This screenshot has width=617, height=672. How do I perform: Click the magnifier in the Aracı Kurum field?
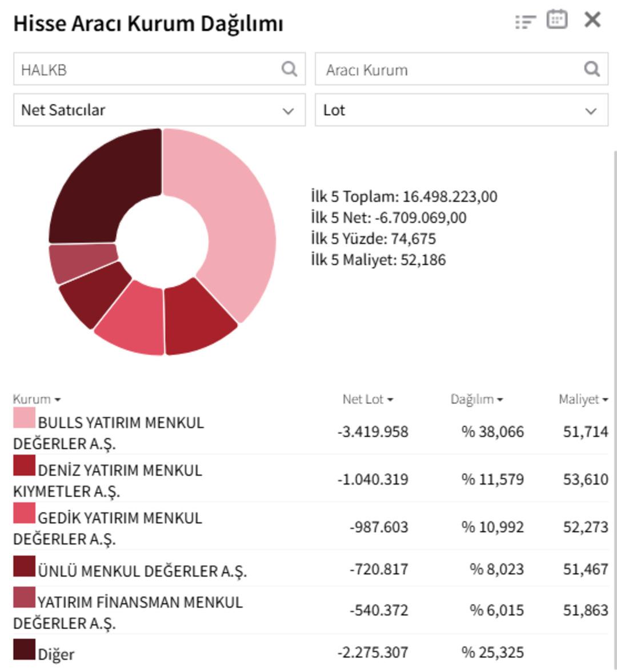click(591, 69)
